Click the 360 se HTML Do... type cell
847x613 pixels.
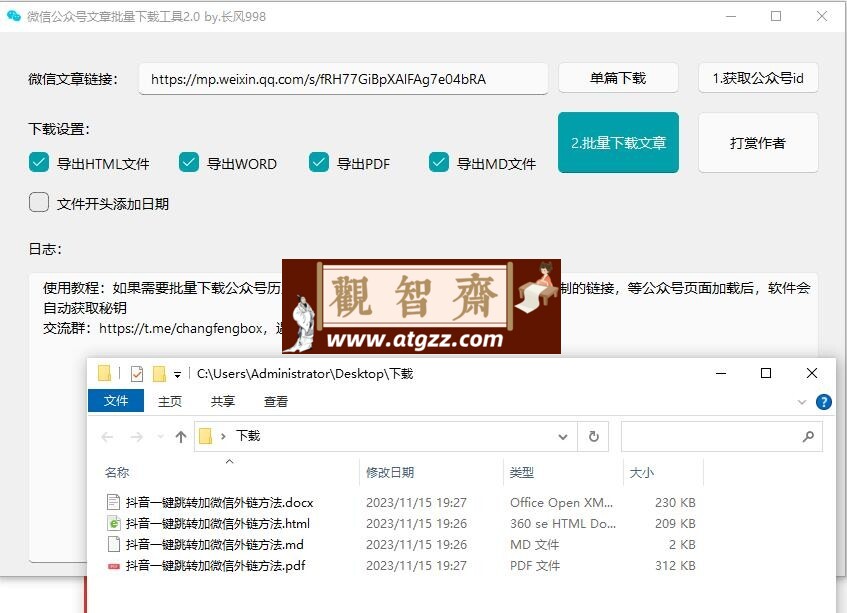563,523
